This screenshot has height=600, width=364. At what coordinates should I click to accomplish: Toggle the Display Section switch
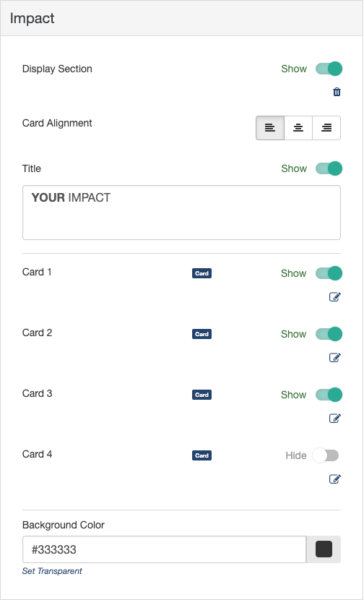[329, 69]
